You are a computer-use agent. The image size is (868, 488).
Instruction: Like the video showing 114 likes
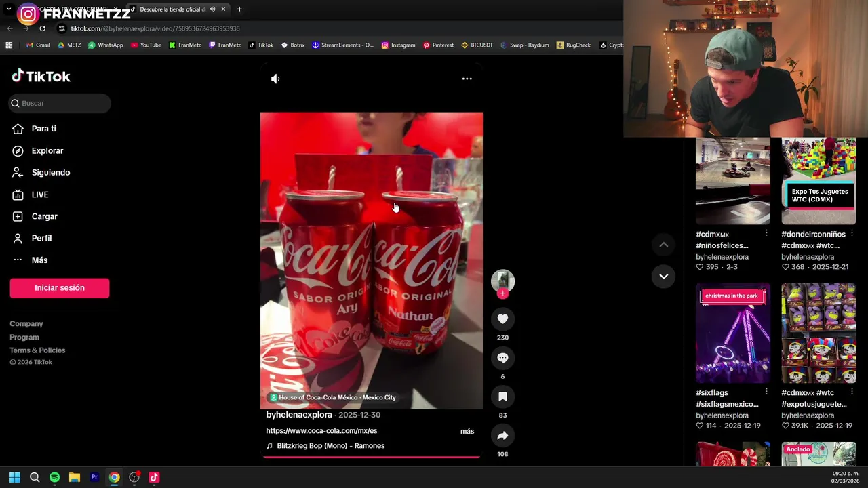(x=700, y=426)
